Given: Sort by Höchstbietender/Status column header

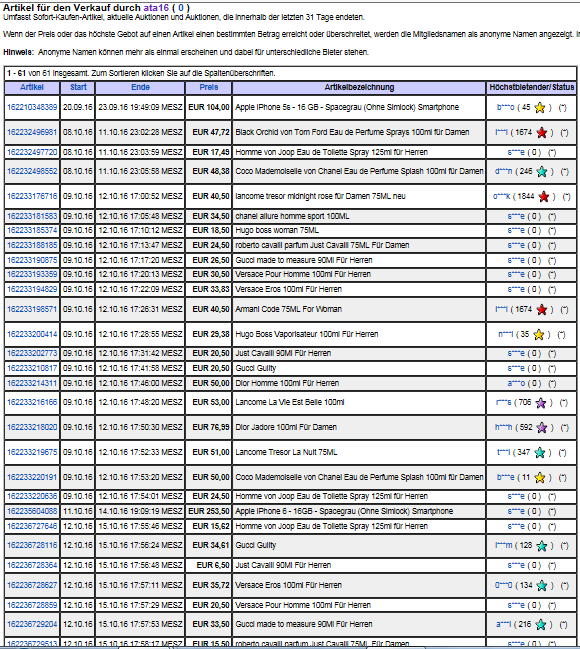Looking at the screenshot, I should (x=532, y=87).
